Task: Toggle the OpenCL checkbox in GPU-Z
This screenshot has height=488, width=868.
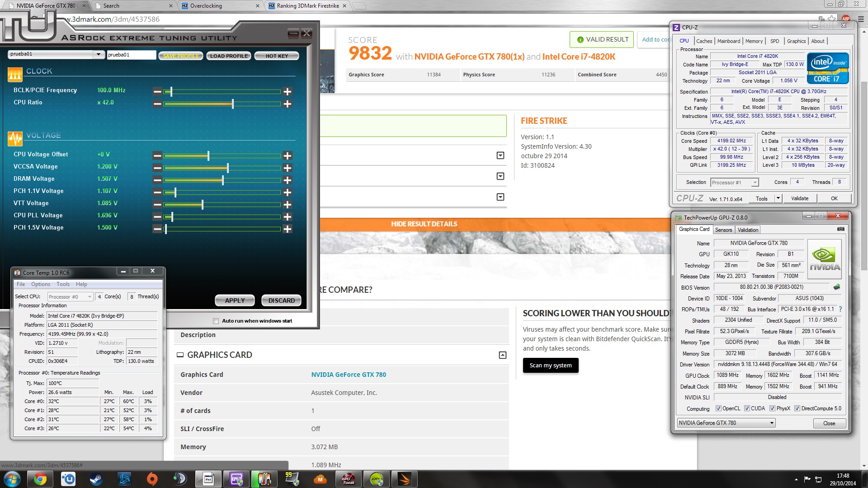Action: pos(718,408)
